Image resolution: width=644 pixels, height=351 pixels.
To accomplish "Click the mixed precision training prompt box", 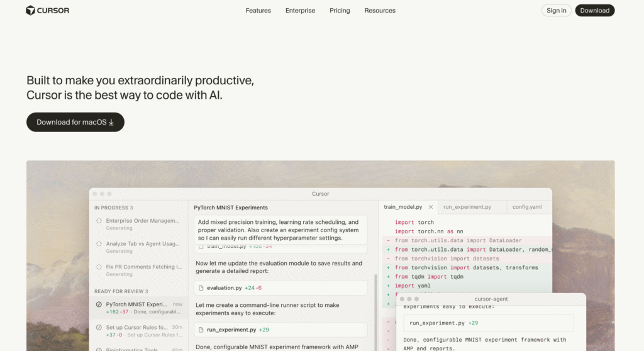I will pyautogui.click(x=280, y=230).
